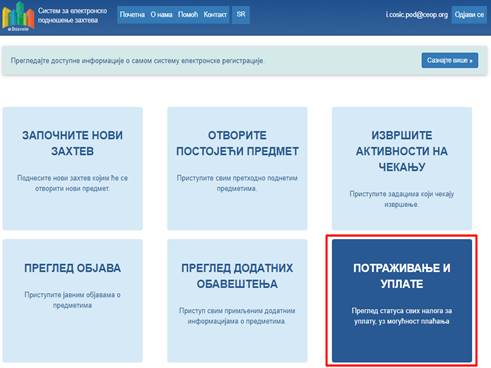Switch language with the SR button
This screenshot has height=368, width=491.
tap(241, 15)
